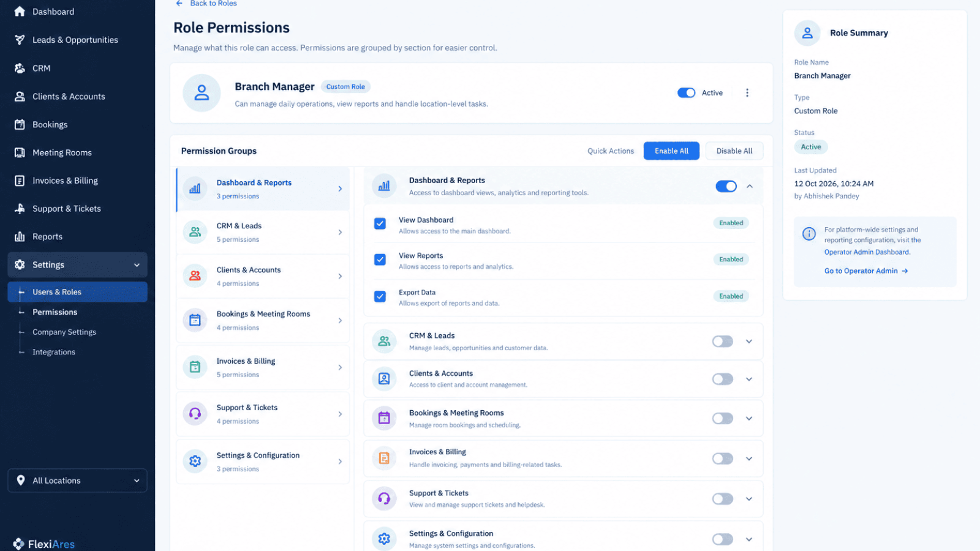This screenshot has width=980, height=551.
Task: Click the Back to Roles link text
Action: point(213,4)
